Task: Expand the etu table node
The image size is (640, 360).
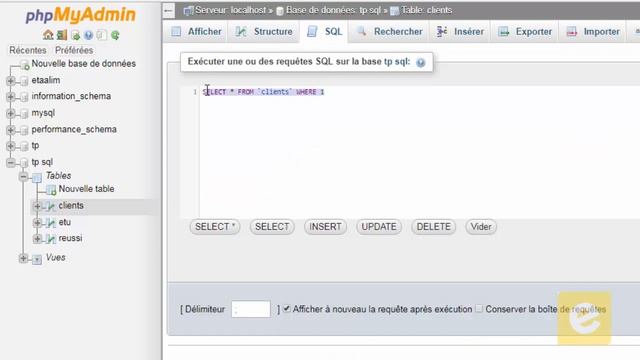Action: (x=38, y=222)
